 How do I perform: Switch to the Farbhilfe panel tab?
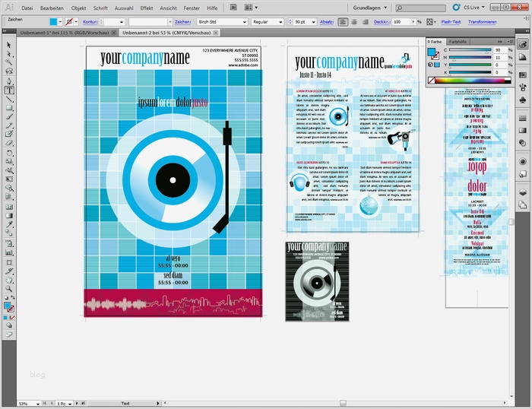pos(458,41)
